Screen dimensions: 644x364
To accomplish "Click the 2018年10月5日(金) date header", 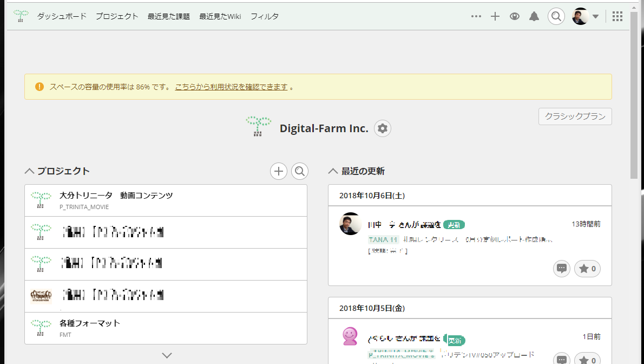I will [372, 308].
